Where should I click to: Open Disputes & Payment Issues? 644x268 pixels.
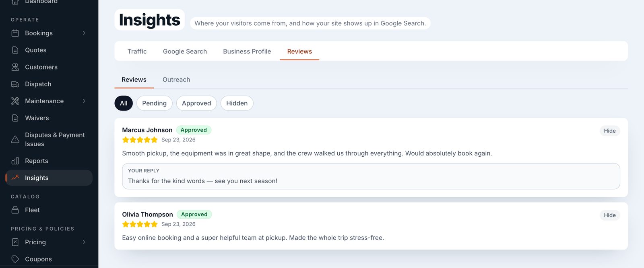[49, 139]
